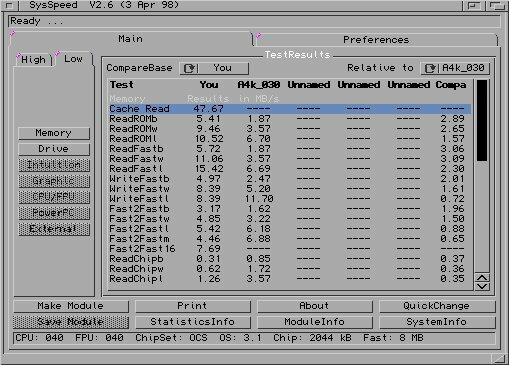Click the Ready status text field
509x365 pixels.
[x=254, y=21]
